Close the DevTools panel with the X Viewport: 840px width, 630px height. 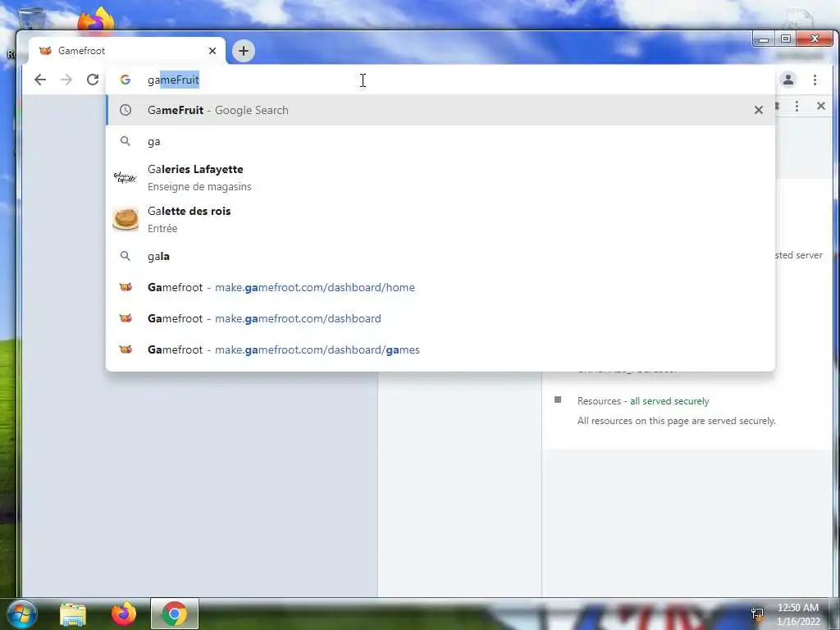(x=820, y=106)
